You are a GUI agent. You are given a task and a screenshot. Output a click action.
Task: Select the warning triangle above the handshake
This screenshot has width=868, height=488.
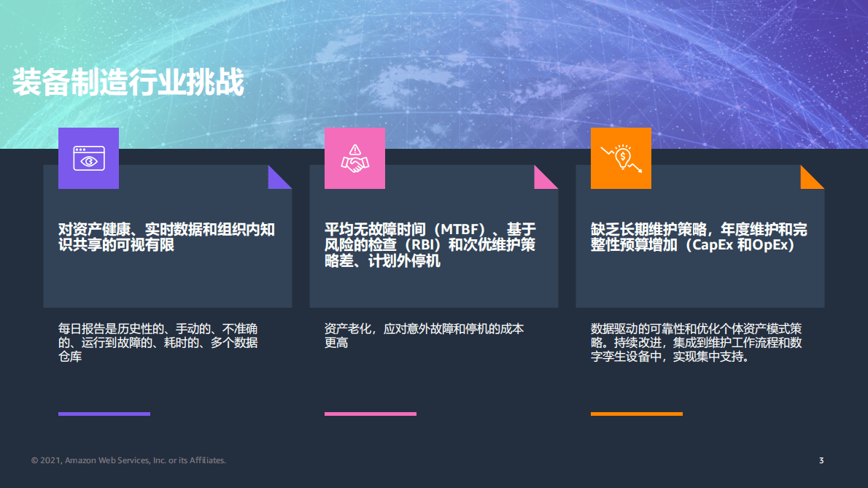pos(354,150)
